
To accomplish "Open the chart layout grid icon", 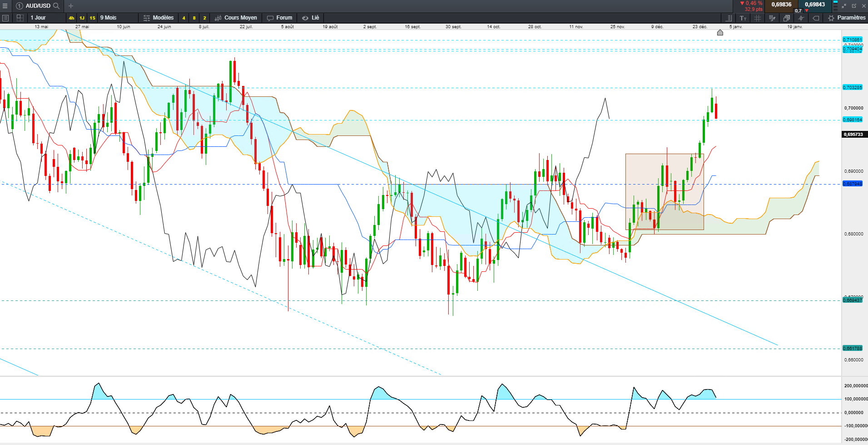I will 20,18.
